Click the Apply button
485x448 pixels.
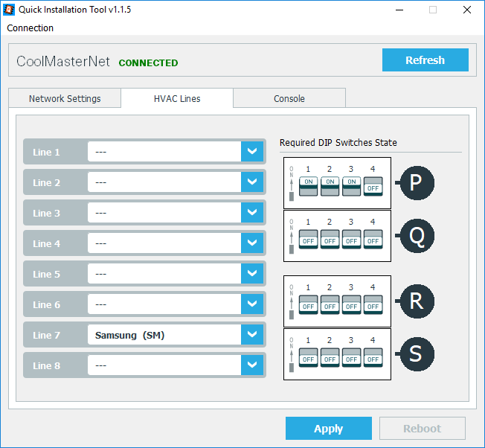[328, 429]
